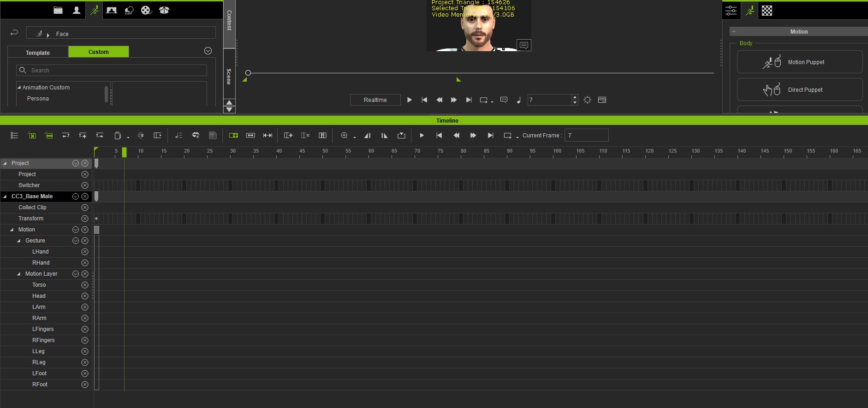Toggle the circle-x on Collect Clip track
Image resolution: width=868 pixels, height=408 pixels.
85,207
